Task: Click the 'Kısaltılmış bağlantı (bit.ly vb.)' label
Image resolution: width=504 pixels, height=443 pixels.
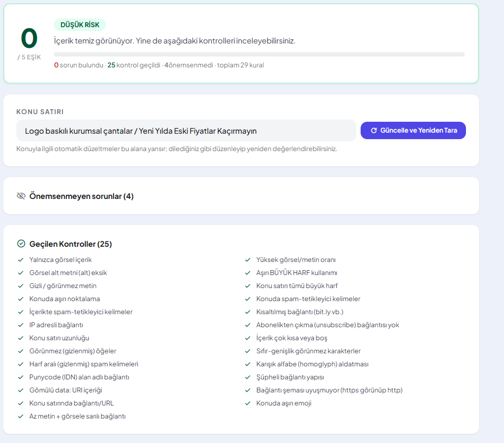Action: [x=300, y=312]
